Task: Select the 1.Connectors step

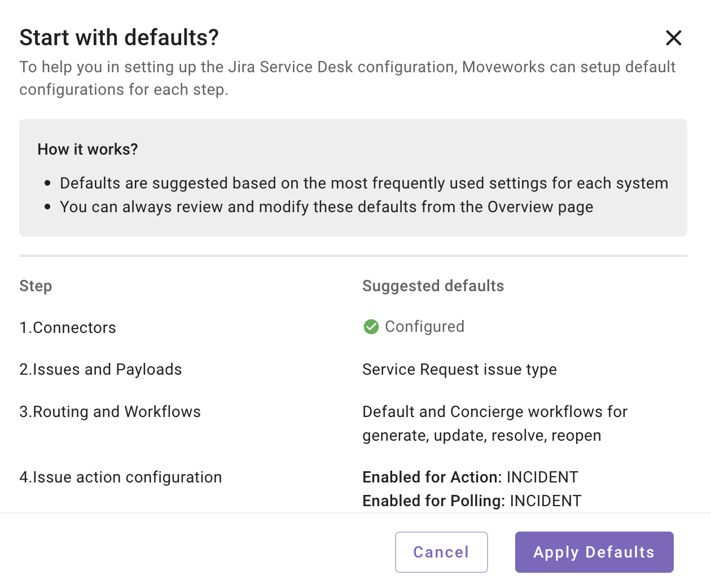Action: pyautogui.click(x=68, y=328)
